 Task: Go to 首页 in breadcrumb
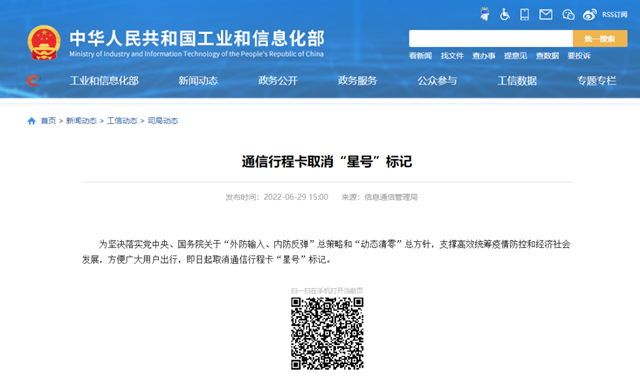48,121
